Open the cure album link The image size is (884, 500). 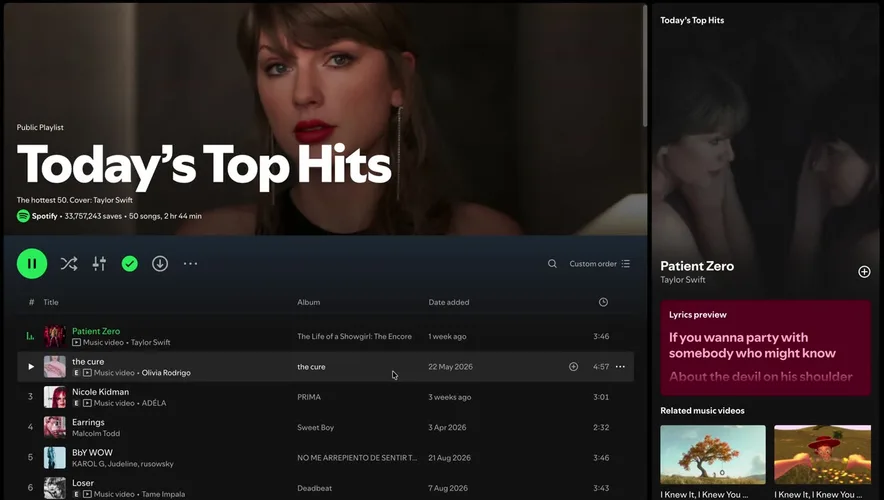pyautogui.click(x=311, y=366)
